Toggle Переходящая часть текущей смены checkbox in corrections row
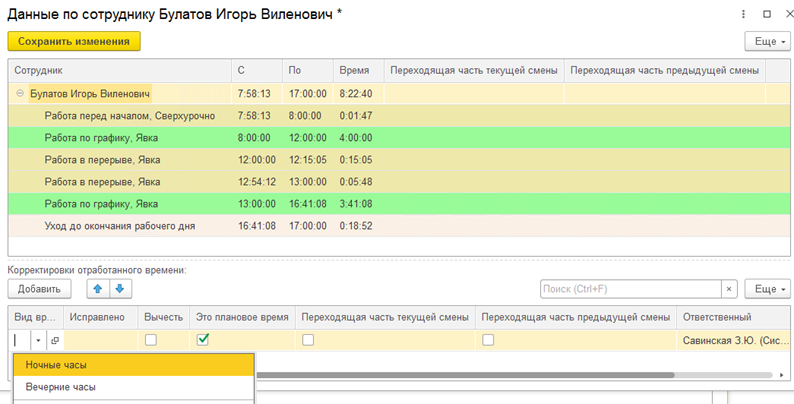 point(308,340)
